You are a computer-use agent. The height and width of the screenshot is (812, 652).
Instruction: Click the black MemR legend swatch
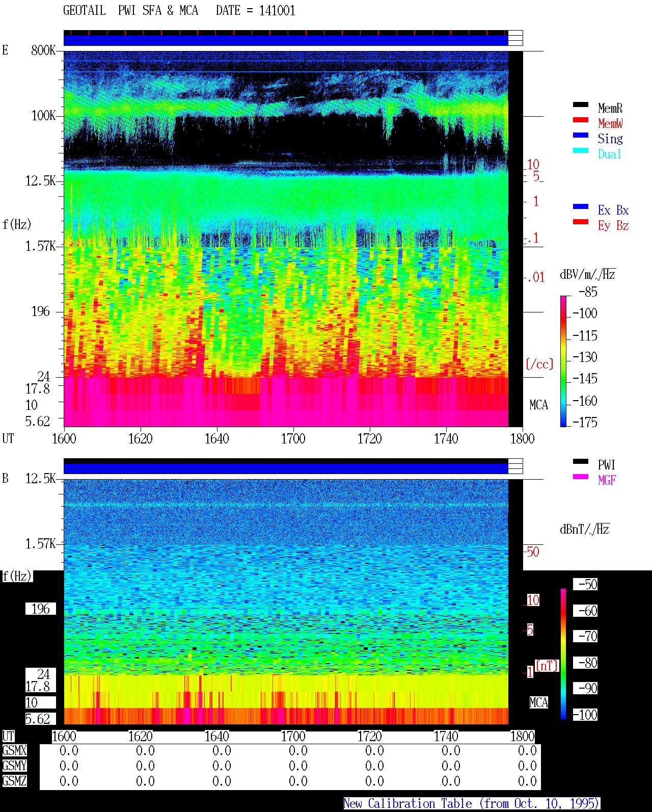pyautogui.click(x=581, y=105)
